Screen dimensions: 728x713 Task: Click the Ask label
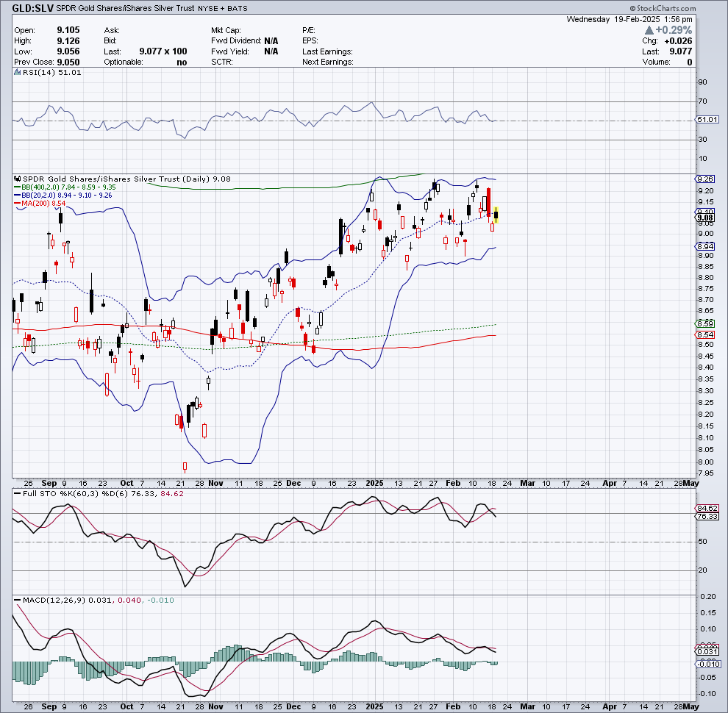(x=112, y=30)
